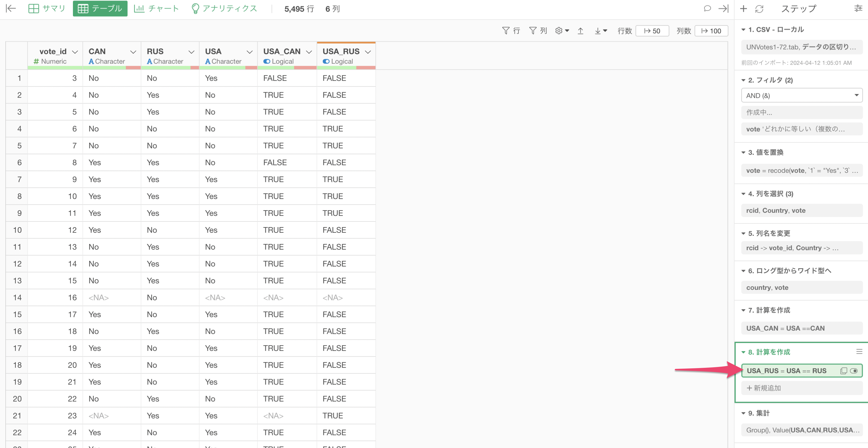Click the CAN column summary bar
Viewport: 868px width, 448px height.
[112, 68]
